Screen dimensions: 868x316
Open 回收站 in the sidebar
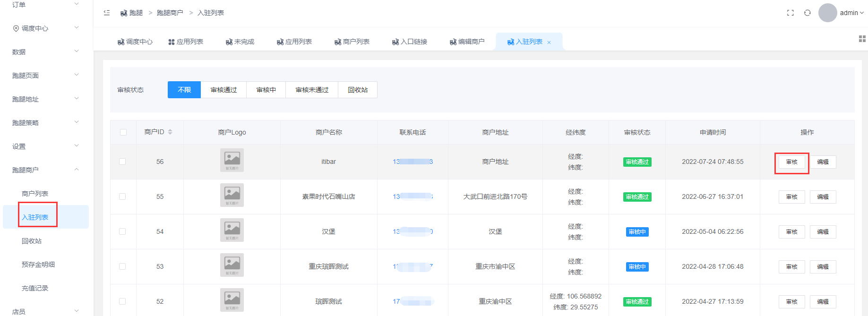[32, 241]
